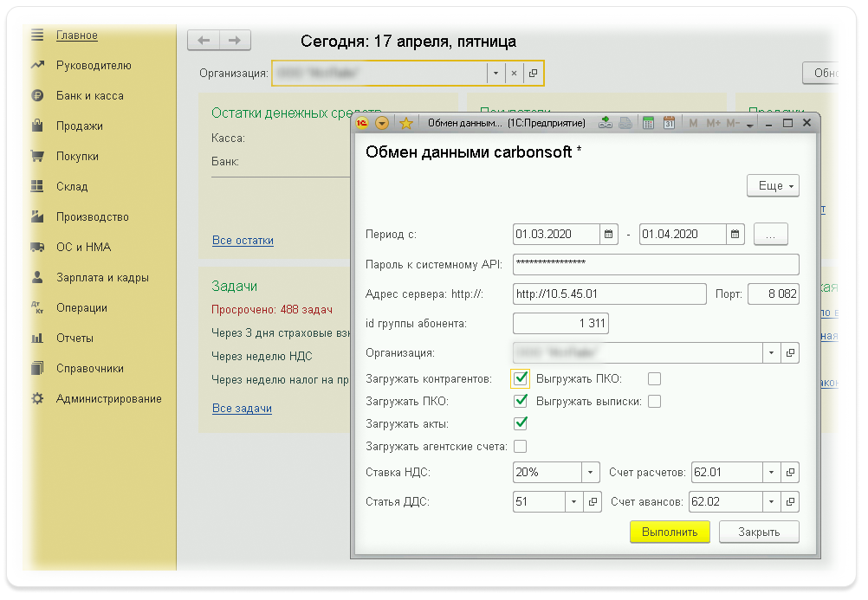
Task: Add the dialog to favorites with the star
Action: [406, 123]
